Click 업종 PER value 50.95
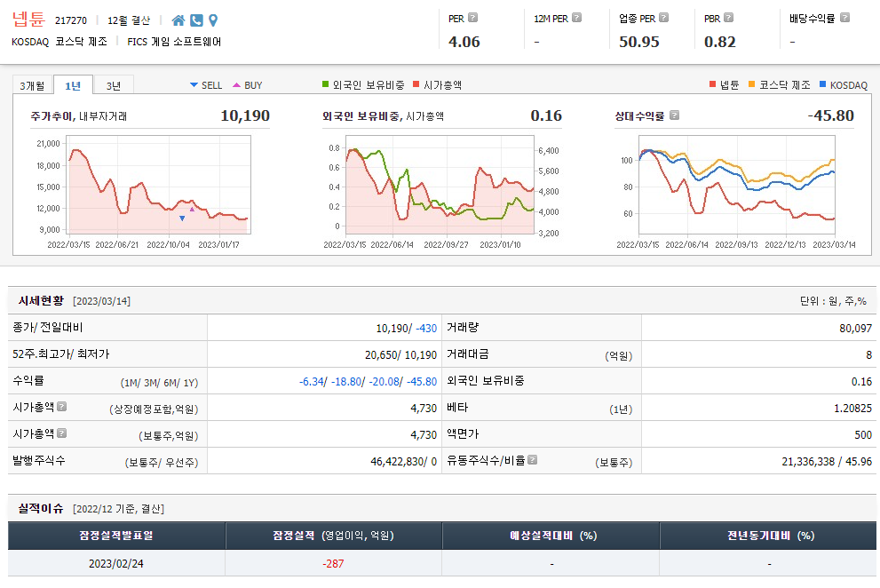880x588 pixels. pos(639,42)
